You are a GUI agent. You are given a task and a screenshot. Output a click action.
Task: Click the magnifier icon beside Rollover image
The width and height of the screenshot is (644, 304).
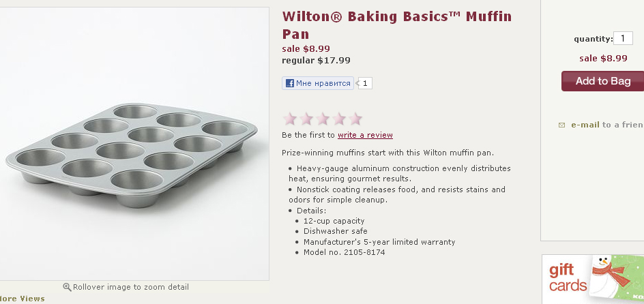coord(67,287)
